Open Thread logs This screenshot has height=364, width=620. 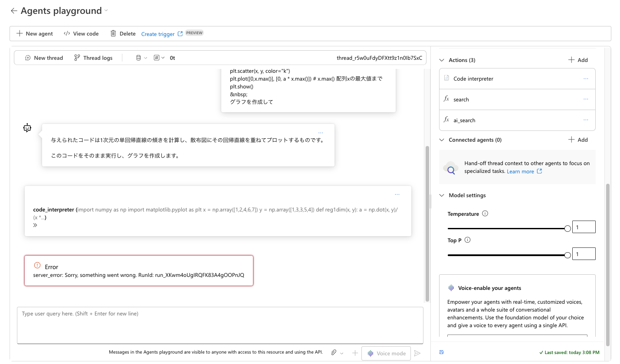[x=93, y=57]
